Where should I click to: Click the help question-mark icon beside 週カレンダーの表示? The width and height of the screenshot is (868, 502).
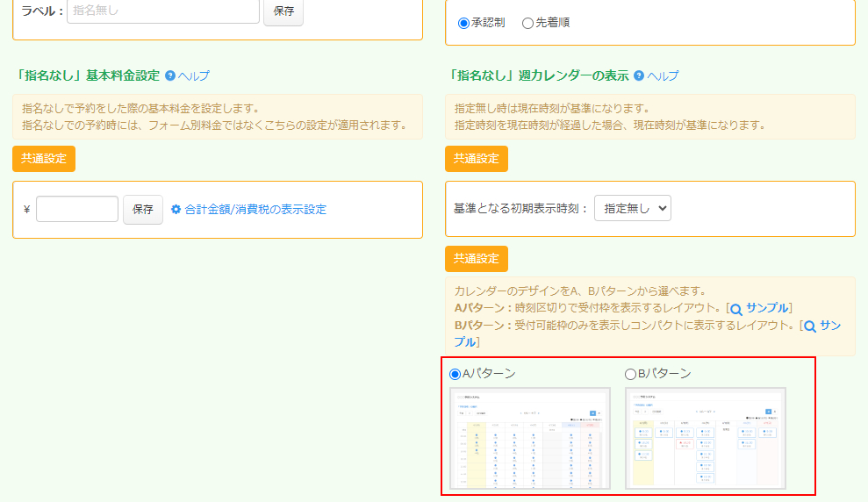[639, 75]
